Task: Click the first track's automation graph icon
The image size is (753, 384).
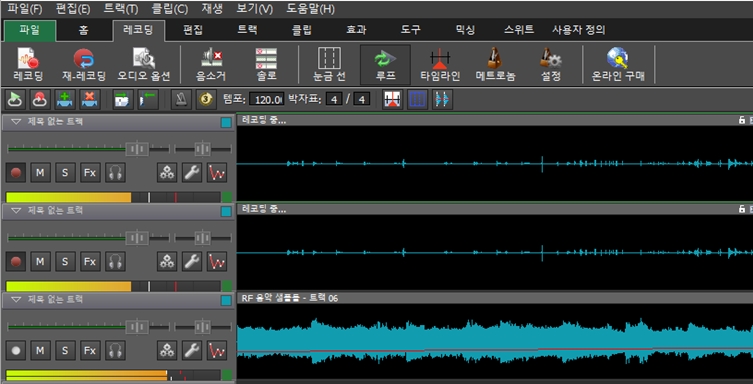Action: coord(217,173)
